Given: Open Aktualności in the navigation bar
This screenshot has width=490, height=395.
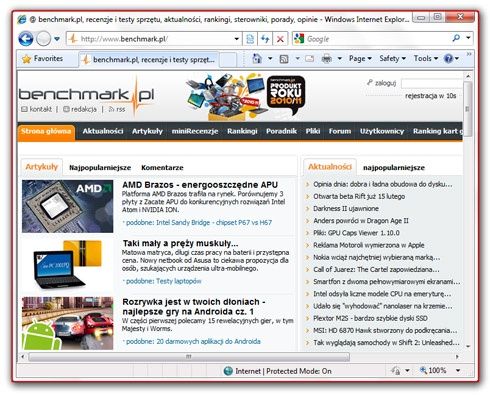Looking at the screenshot, I should click(x=103, y=131).
